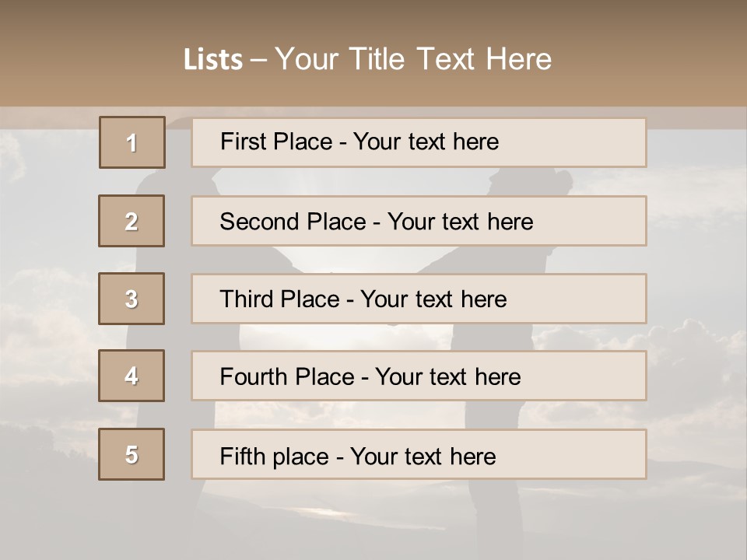This screenshot has width=747, height=560.
Task: Select 'Your Title Text Here' title text
Action: point(413,59)
